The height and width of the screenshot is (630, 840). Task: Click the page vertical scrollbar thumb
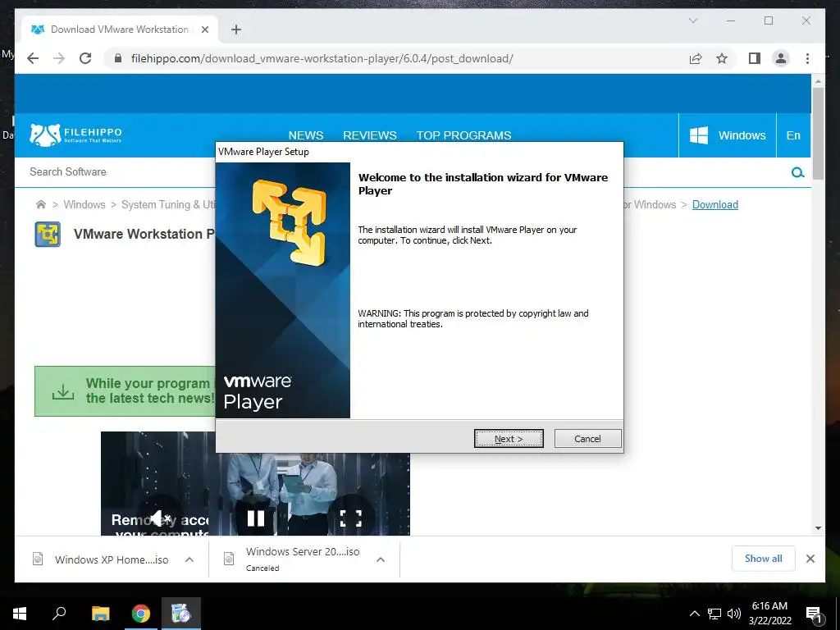click(818, 134)
